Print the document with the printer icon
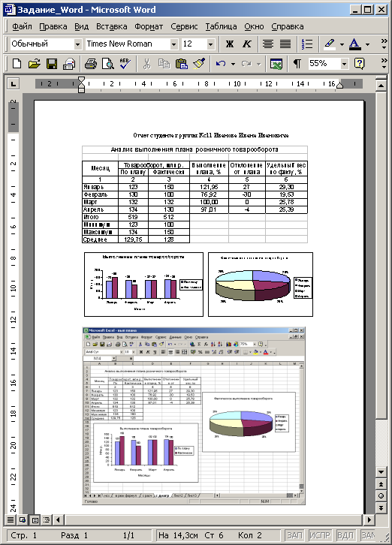 (x=90, y=64)
